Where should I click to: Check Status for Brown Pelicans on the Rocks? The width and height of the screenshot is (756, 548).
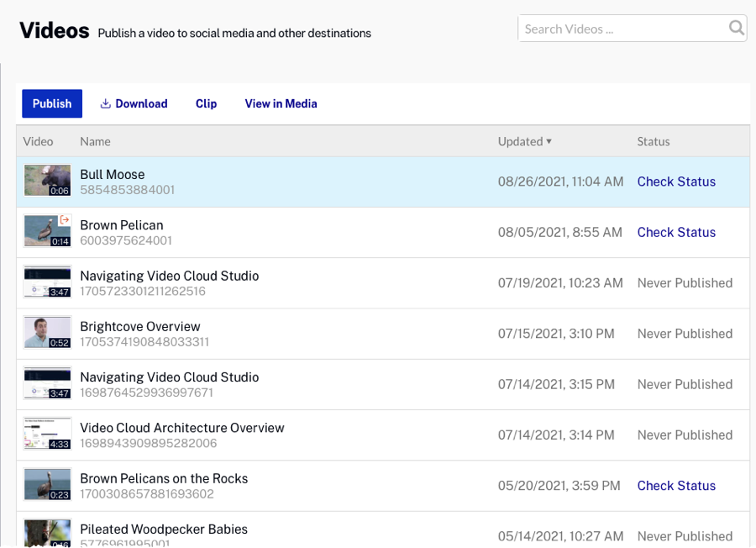pos(676,486)
